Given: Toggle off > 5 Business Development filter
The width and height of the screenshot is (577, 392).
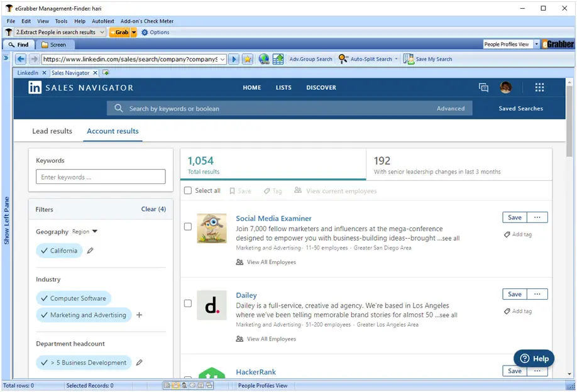Looking at the screenshot, I should [x=84, y=362].
